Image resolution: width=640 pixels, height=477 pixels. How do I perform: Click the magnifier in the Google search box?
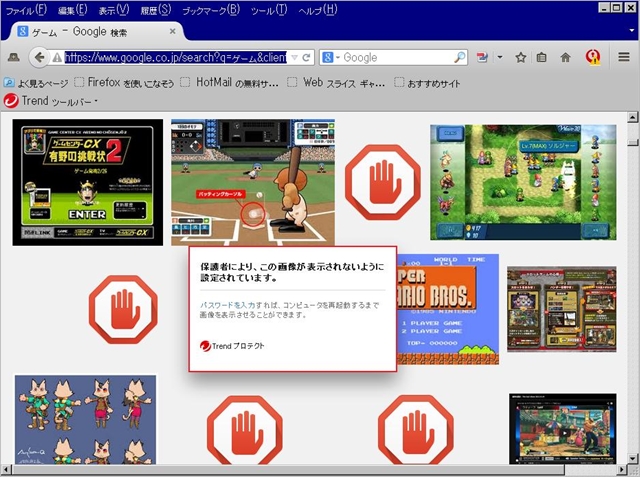click(459, 57)
